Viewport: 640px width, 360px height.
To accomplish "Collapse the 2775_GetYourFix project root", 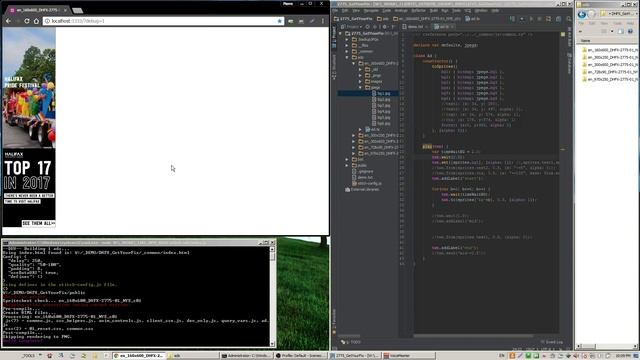I will (341, 33).
